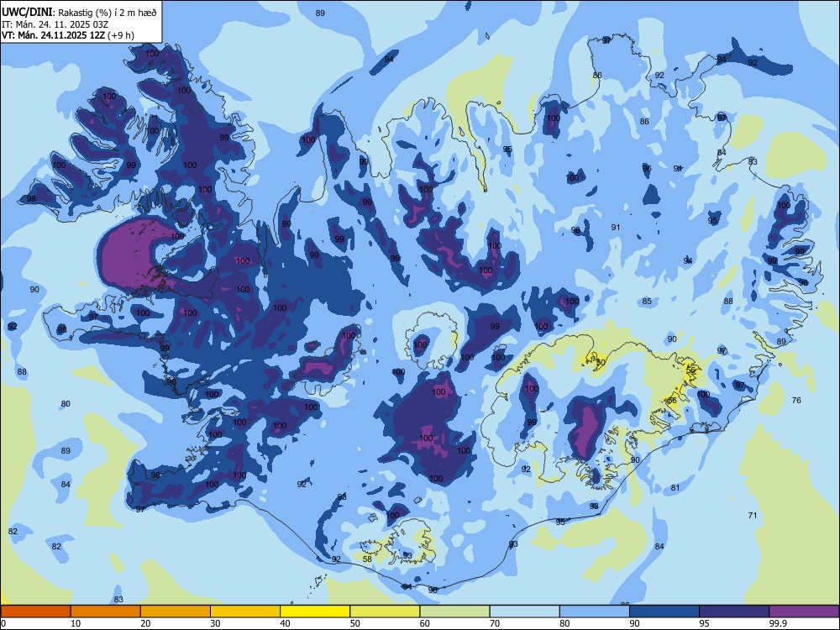Select the medium blue 80–90 legend swatch
This screenshot has width=840, height=630.
[x=595, y=612]
